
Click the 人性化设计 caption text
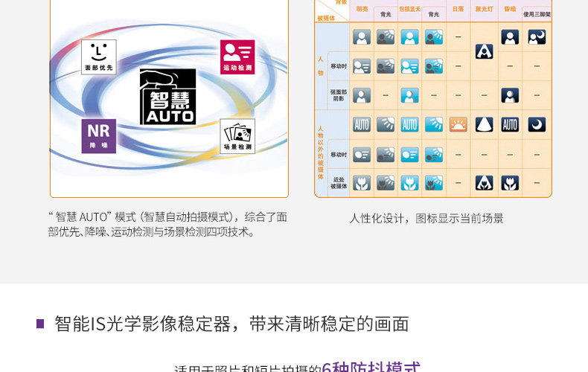pyautogui.click(x=379, y=218)
